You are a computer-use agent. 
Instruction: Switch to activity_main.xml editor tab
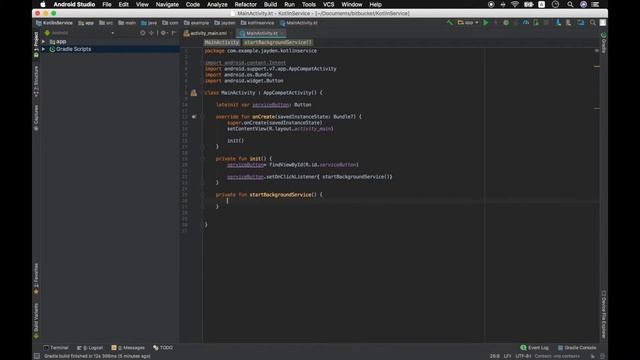(208, 33)
